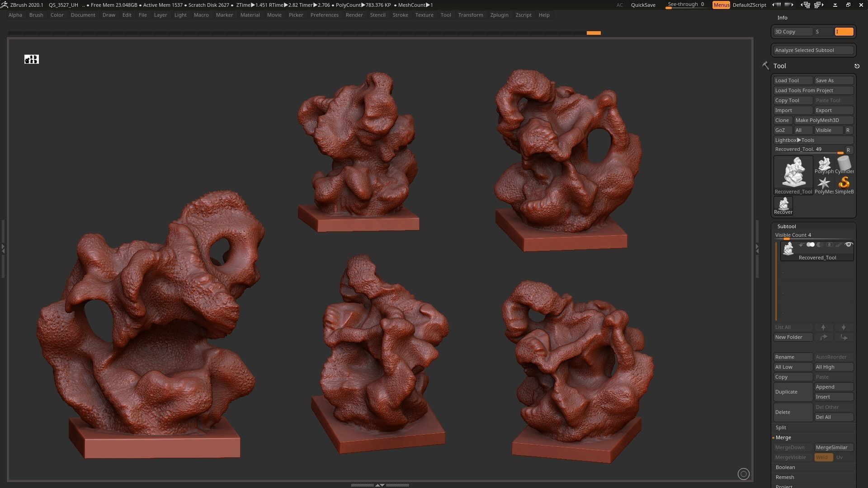Collapse the Subtool section header

(786, 226)
